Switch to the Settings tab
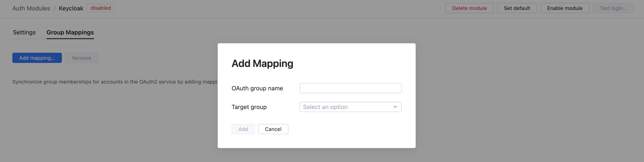The image size is (644, 162). [x=24, y=33]
